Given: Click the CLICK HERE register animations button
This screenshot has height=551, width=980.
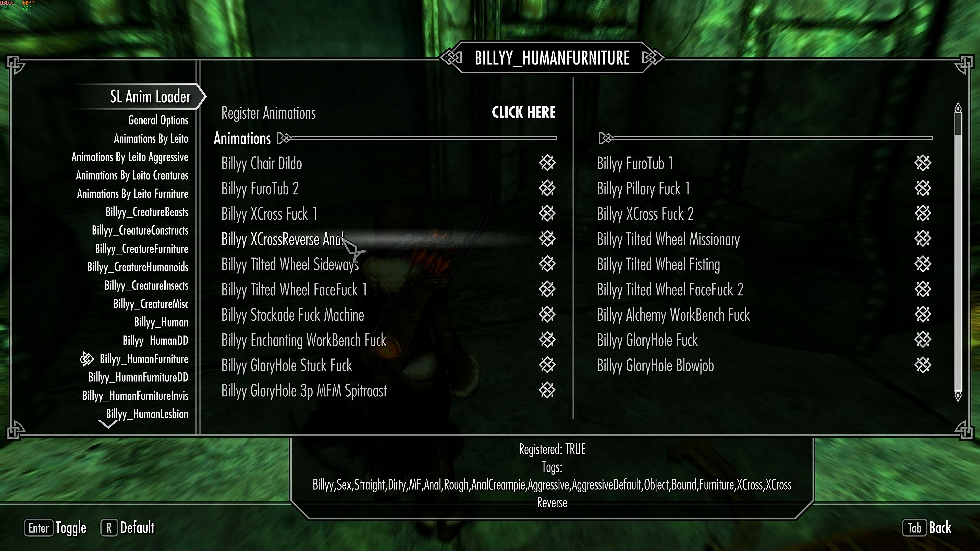Looking at the screenshot, I should coord(524,112).
